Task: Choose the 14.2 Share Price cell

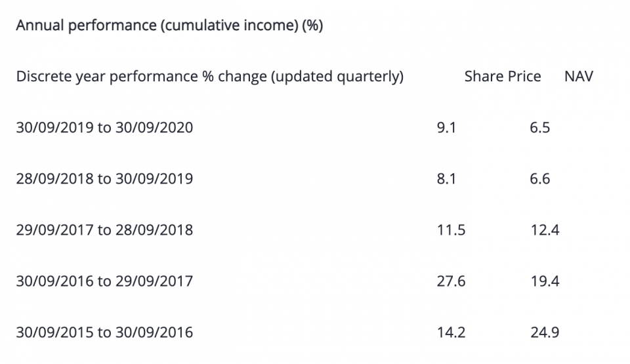Action: (451, 333)
